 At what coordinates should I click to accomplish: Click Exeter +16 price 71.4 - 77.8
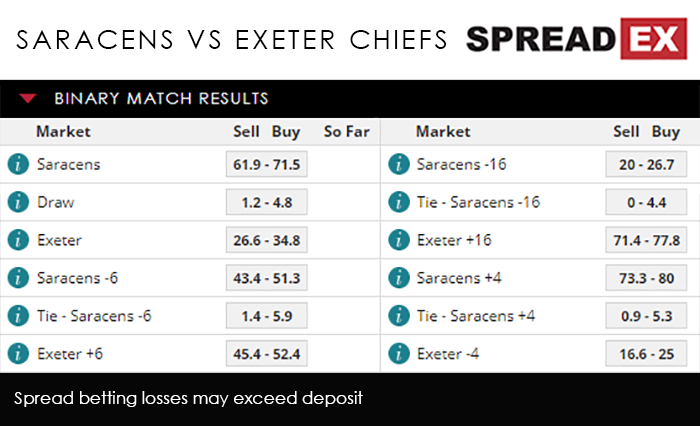point(646,240)
